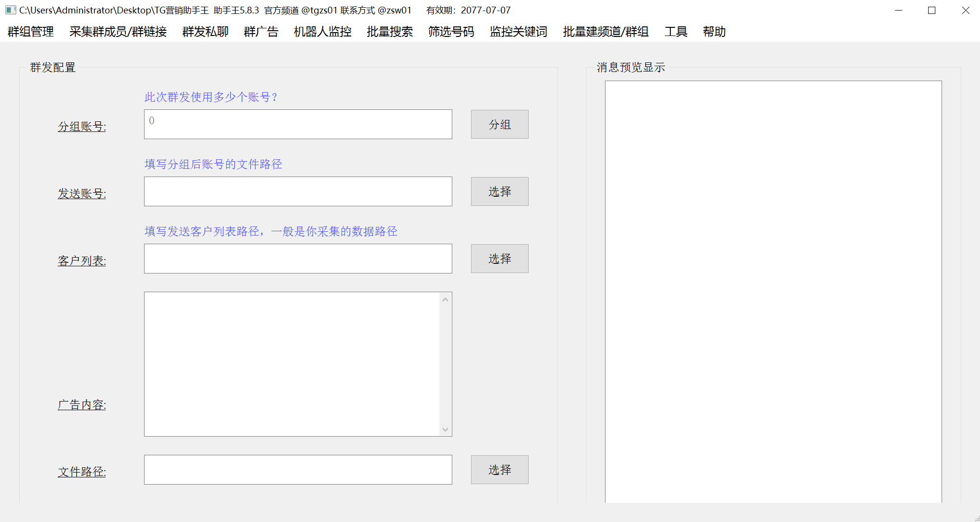The height and width of the screenshot is (522, 980).
Task: Click 选择 next to 文件路径 field
Action: [x=499, y=470]
